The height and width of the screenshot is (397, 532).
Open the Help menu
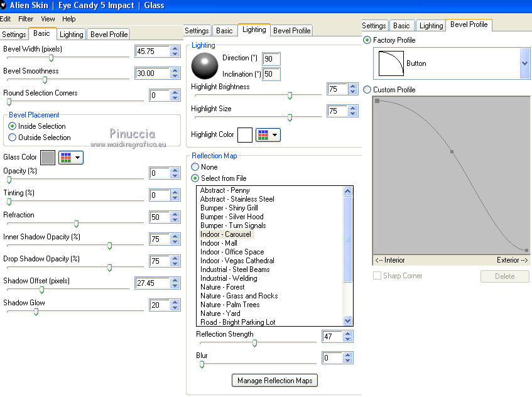(69, 19)
